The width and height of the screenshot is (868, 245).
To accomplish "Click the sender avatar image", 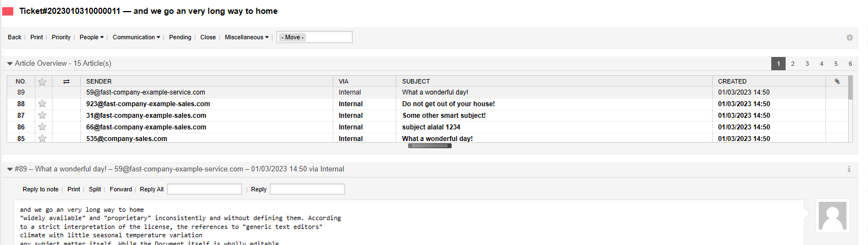I will click(x=832, y=216).
